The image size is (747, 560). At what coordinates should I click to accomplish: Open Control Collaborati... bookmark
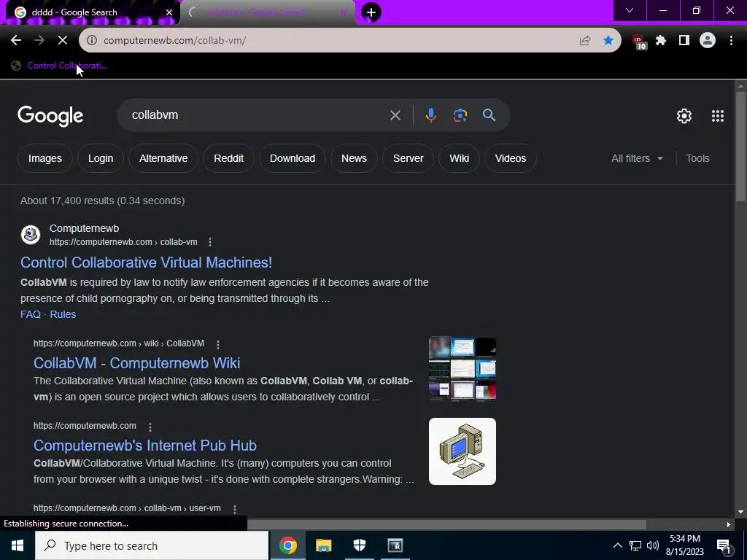60,66
